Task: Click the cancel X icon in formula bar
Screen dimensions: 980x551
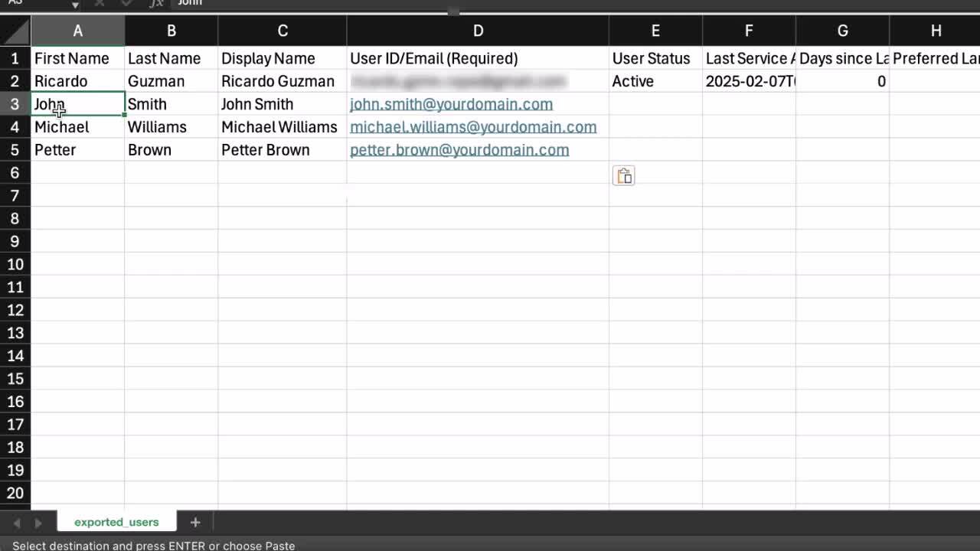Action: tap(100, 3)
